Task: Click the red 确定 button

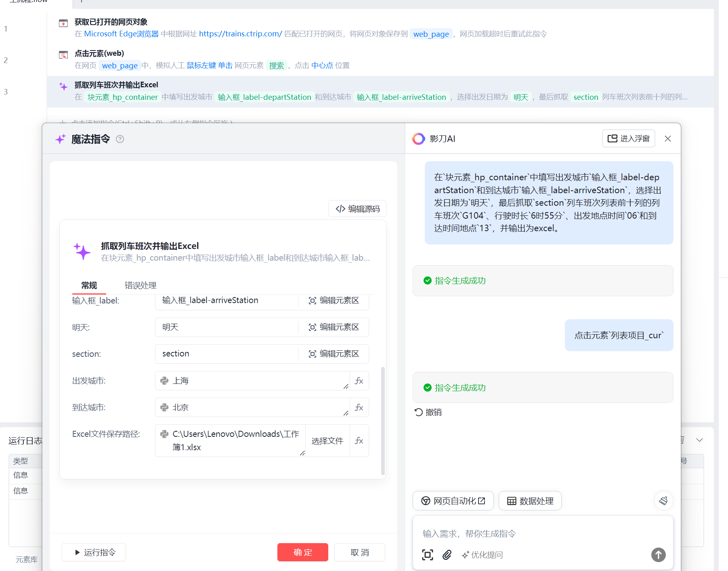Action: (x=302, y=552)
